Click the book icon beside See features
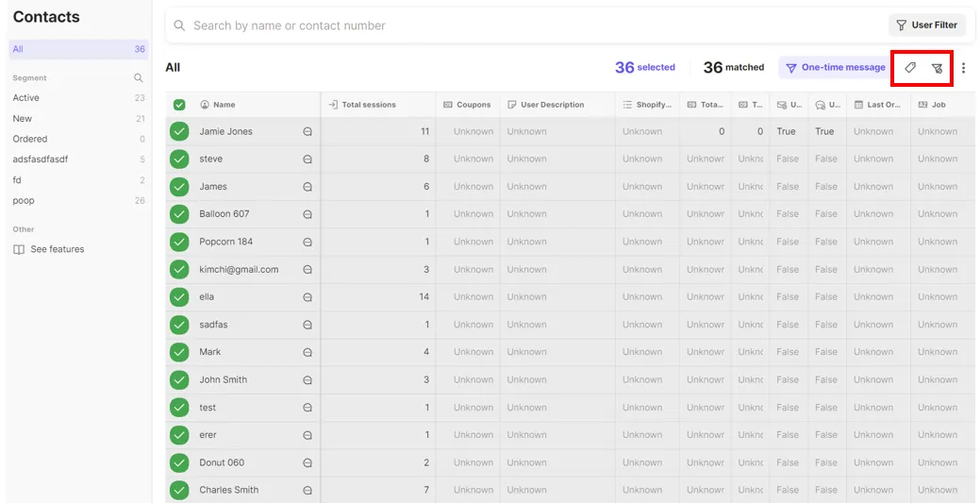 (x=19, y=249)
